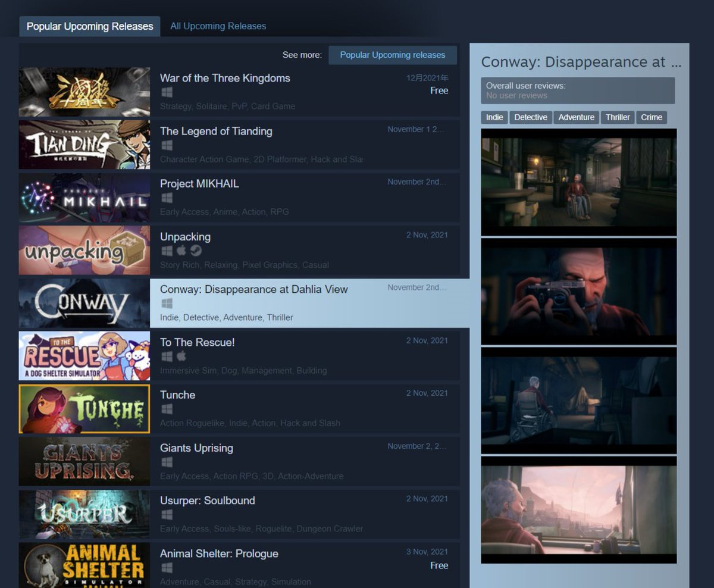
Task: Click the macOS Apple icon under Unpacking
Action: click(x=181, y=251)
